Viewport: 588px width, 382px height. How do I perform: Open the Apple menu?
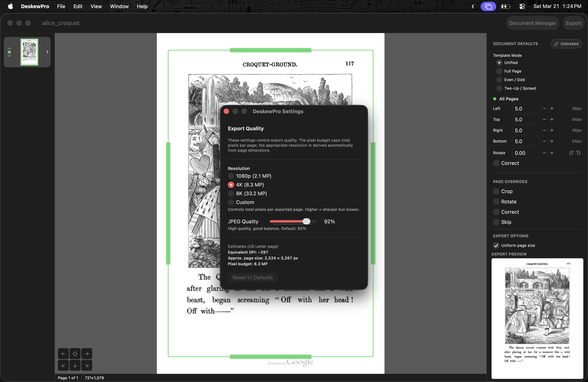point(10,6)
